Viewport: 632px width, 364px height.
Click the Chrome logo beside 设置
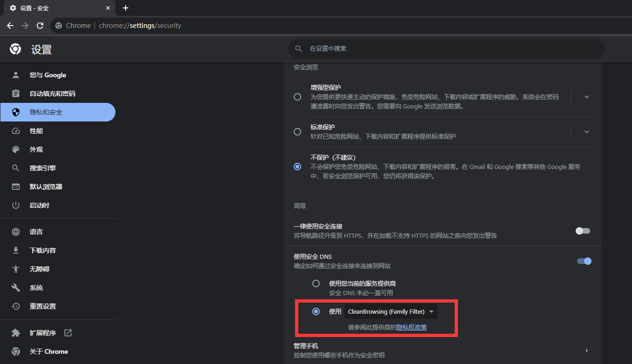point(15,49)
